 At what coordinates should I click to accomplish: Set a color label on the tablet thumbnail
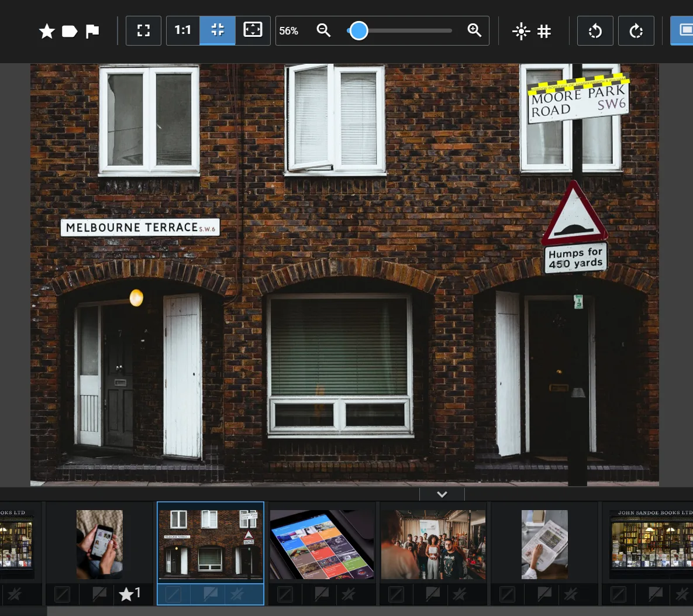point(285,594)
